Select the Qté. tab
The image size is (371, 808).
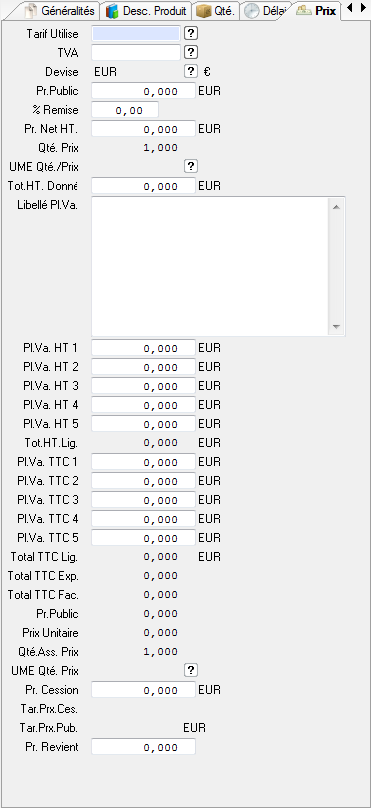216,10
